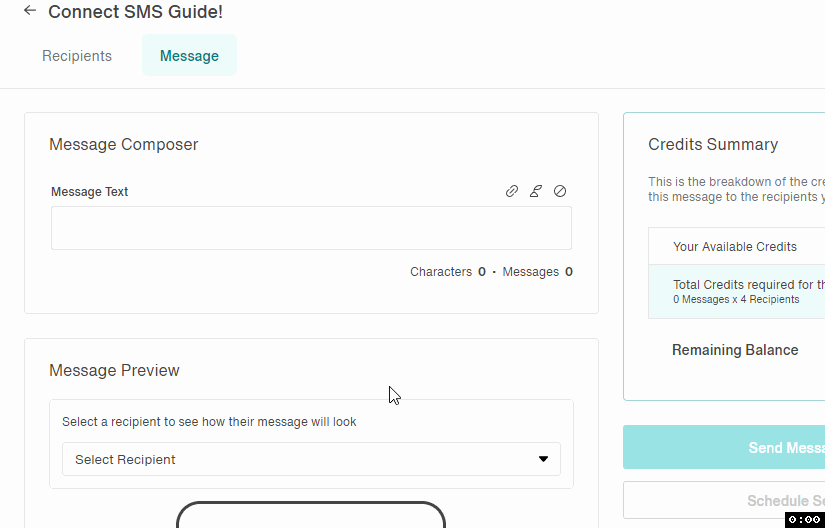825x528 pixels.
Task: Click the Remaining Balance label
Action: click(x=735, y=350)
